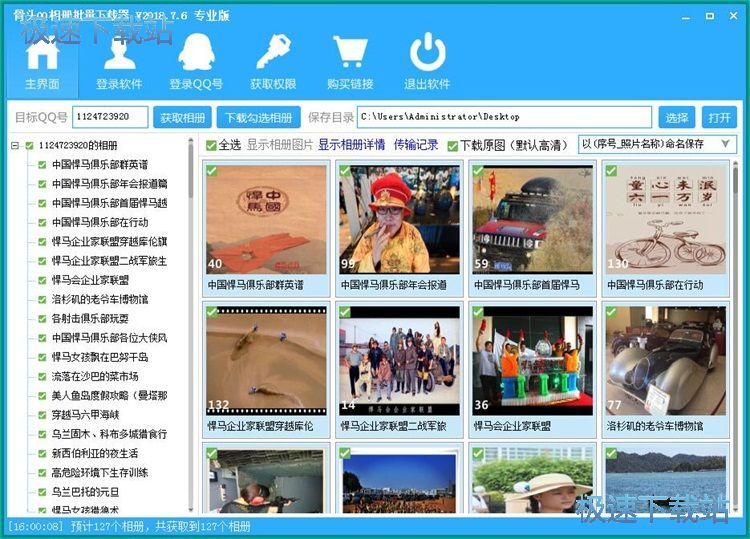Open 传输记录 view
Viewport: 750px width, 539px height.
(416, 145)
